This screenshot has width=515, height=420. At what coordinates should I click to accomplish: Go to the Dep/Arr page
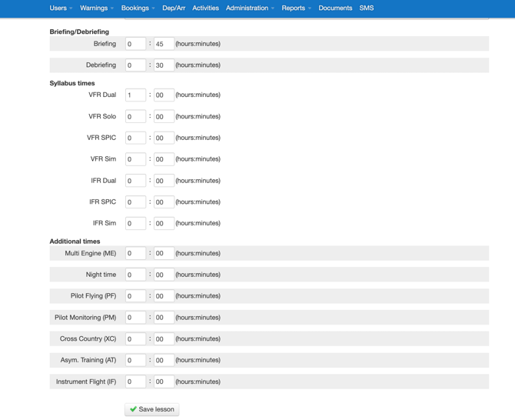click(174, 8)
